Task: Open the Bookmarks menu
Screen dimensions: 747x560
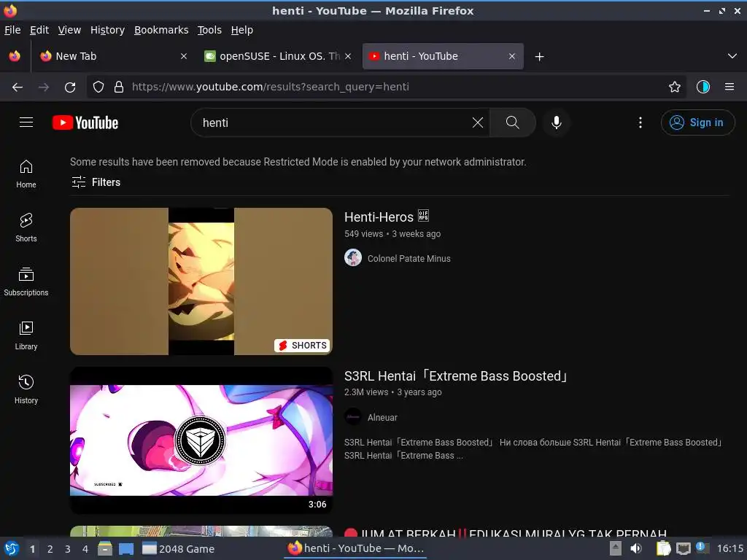Action: coord(161,30)
